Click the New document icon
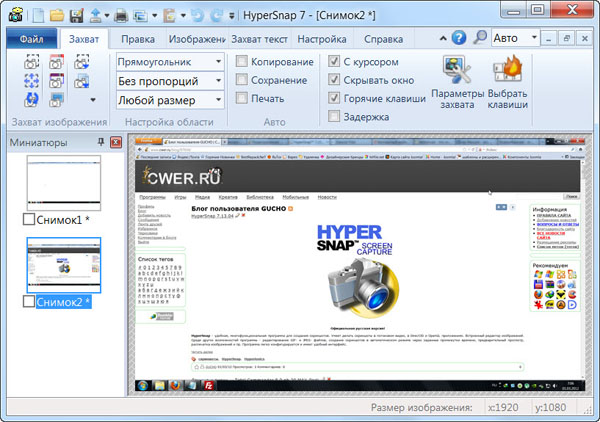The image size is (600, 422). tap(36, 14)
